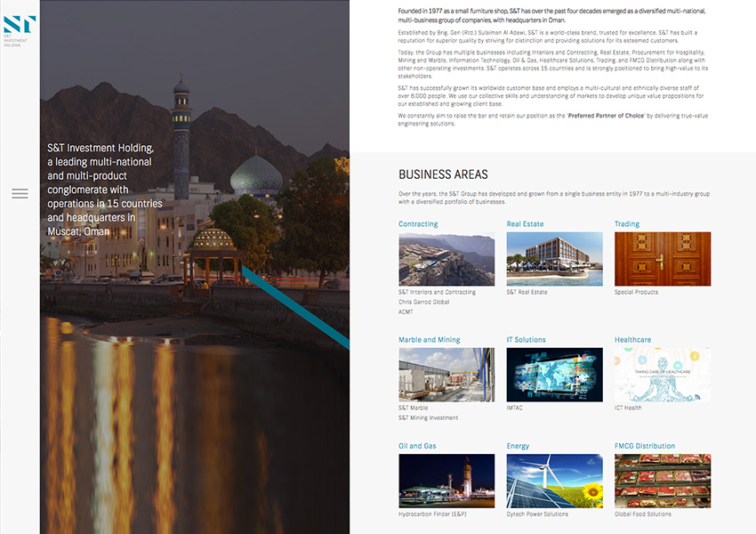Open the IT Solutions heading link
756x534 pixels.
[x=527, y=340]
